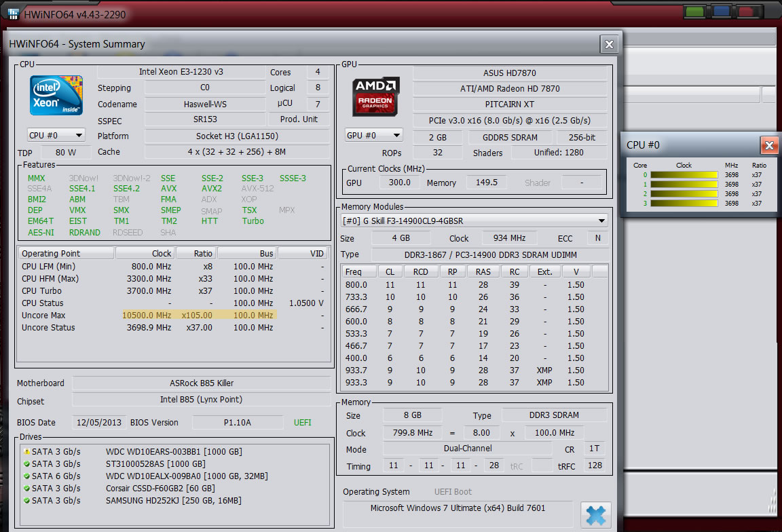Viewport: 782px width, 532px height.
Task: Click the blue X icon near Operating System
Action: coord(595,515)
